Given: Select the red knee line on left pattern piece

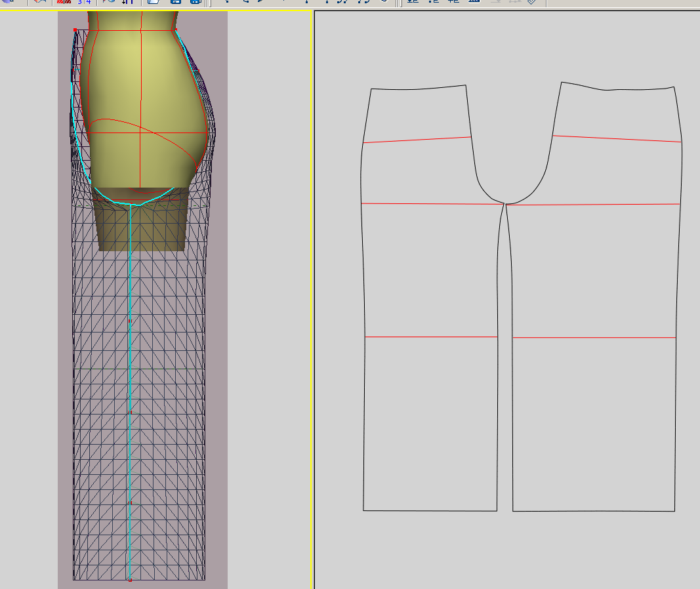Looking at the screenshot, I should click(x=431, y=337).
